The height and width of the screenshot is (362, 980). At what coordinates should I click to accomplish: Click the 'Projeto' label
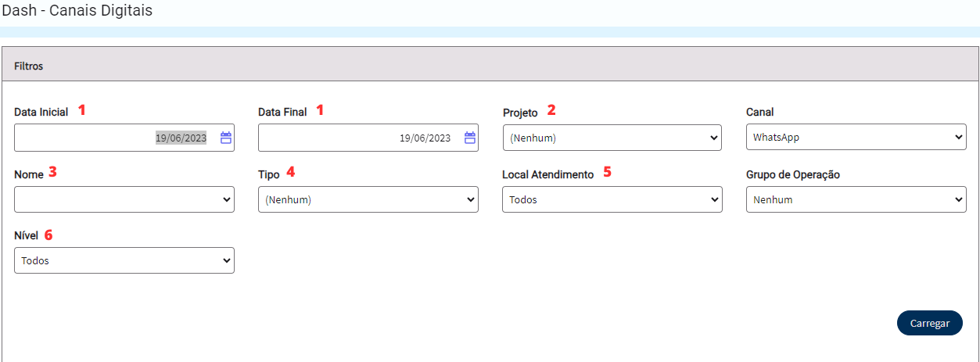[x=520, y=113]
